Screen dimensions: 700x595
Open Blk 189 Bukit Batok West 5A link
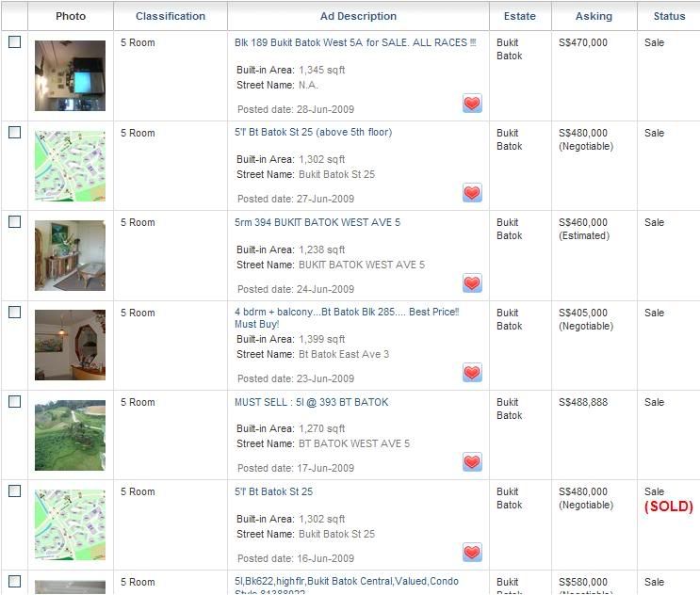(x=355, y=42)
